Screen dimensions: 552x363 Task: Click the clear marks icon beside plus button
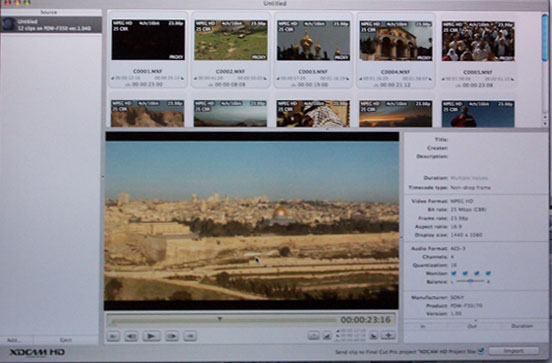(x=373, y=336)
